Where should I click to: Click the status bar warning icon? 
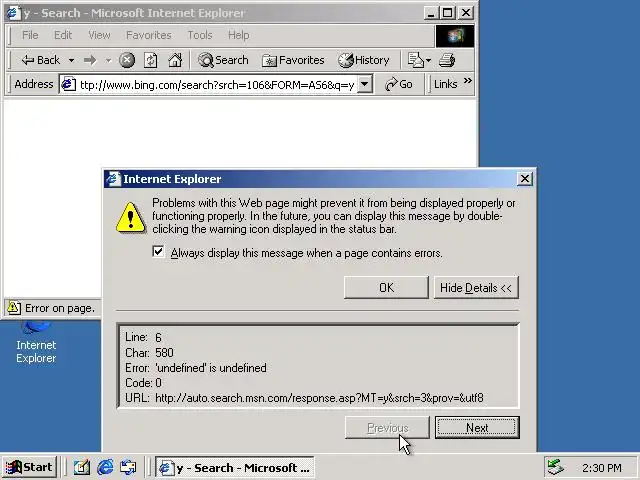point(13,308)
